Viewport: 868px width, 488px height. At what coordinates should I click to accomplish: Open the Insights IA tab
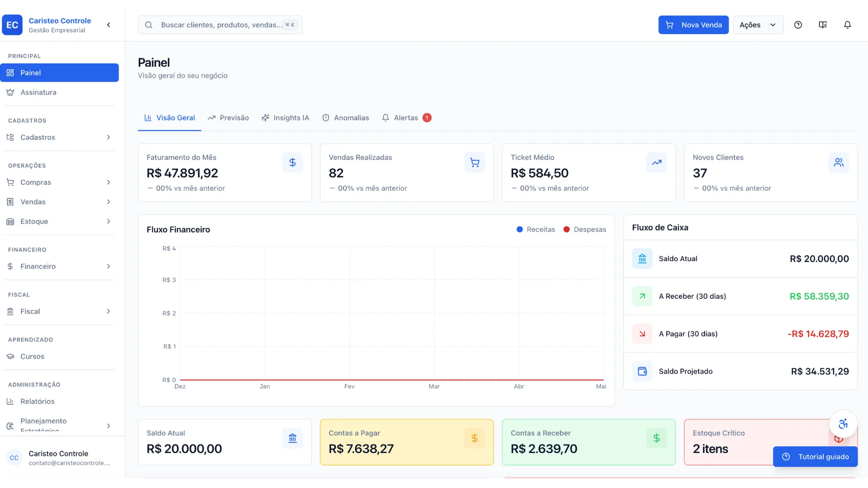tap(285, 118)
